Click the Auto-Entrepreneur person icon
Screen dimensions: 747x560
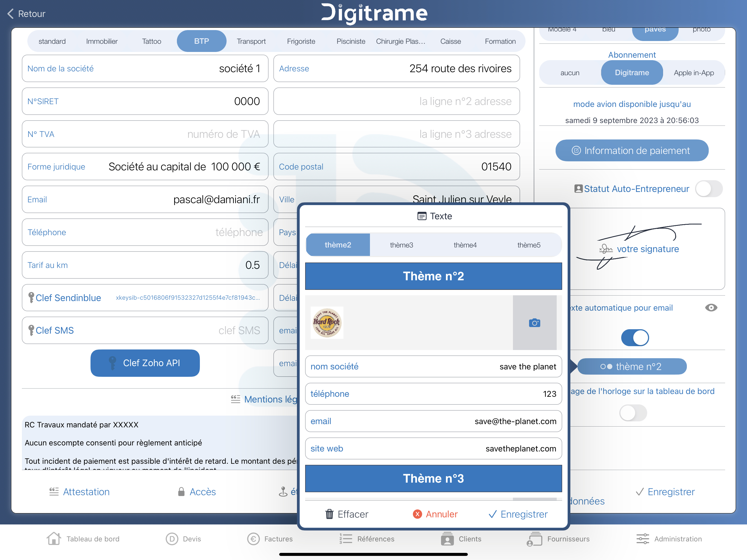[x=579, y=189]
